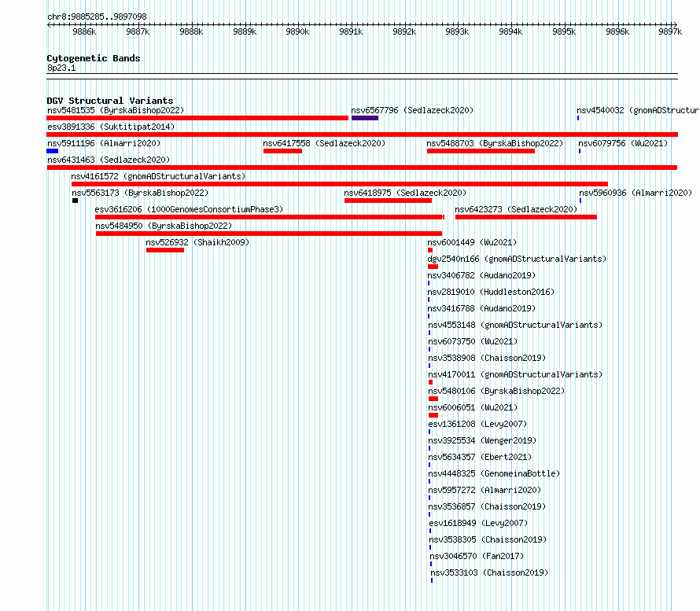Click nsv4540032 gnomAD variant label
The height and width of the screenshot is (611, 700).
(638, 110)
